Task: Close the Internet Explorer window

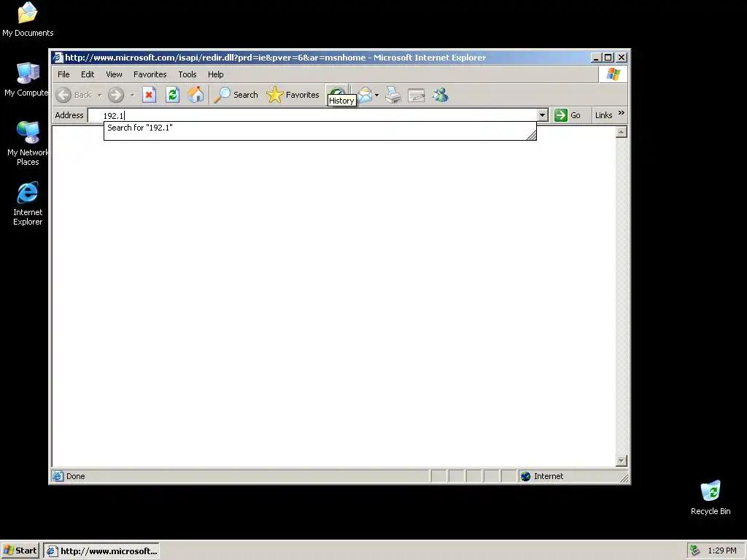Action: [x=622, y=58]
